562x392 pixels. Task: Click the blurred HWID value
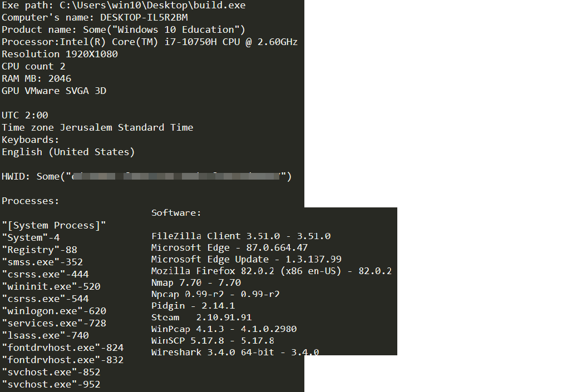point(176,176)
